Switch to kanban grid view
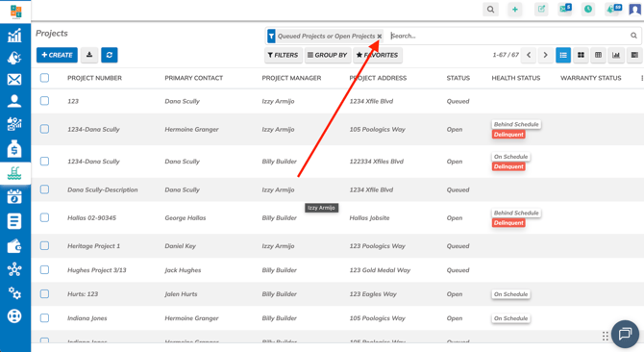 (x=581, y=55)
